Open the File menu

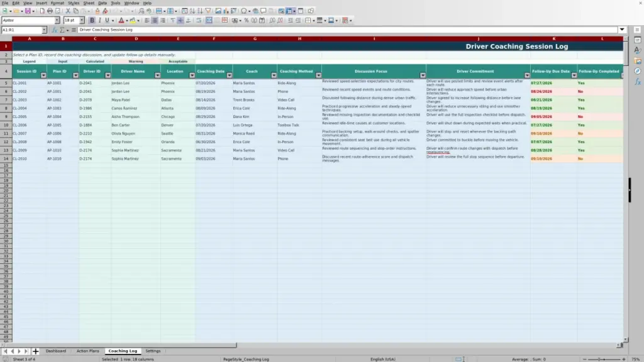[x=5, y=3]
